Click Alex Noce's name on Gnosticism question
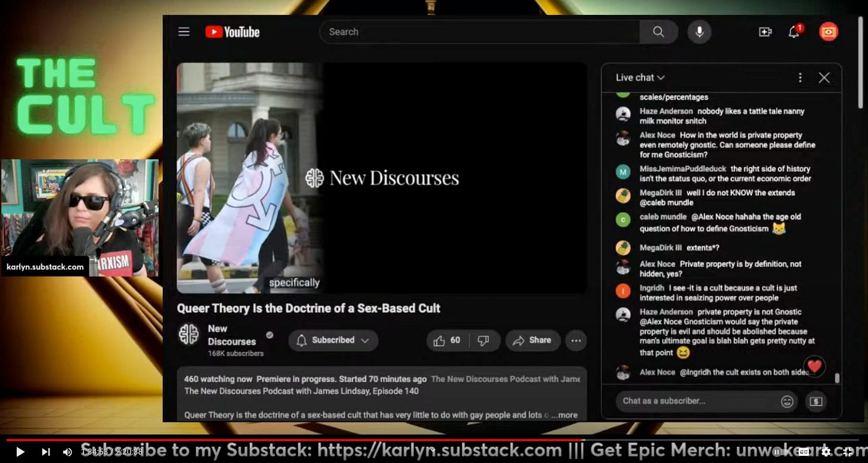Screen dimensions: 868x463 pyautogui.click(x=658, y=135)
